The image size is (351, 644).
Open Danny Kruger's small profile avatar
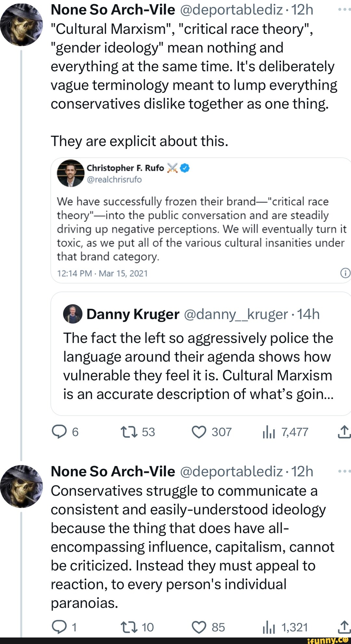72,314
